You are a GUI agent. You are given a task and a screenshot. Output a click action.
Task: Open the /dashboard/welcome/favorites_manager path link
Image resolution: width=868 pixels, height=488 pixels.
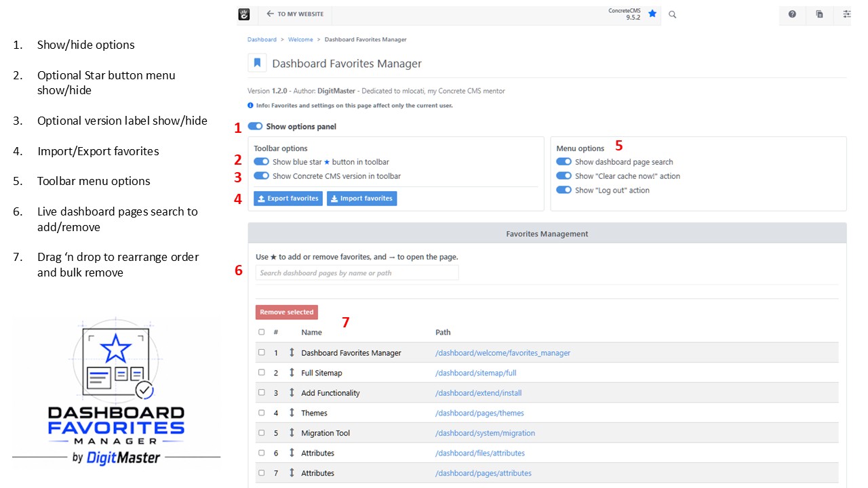point(502,353)
